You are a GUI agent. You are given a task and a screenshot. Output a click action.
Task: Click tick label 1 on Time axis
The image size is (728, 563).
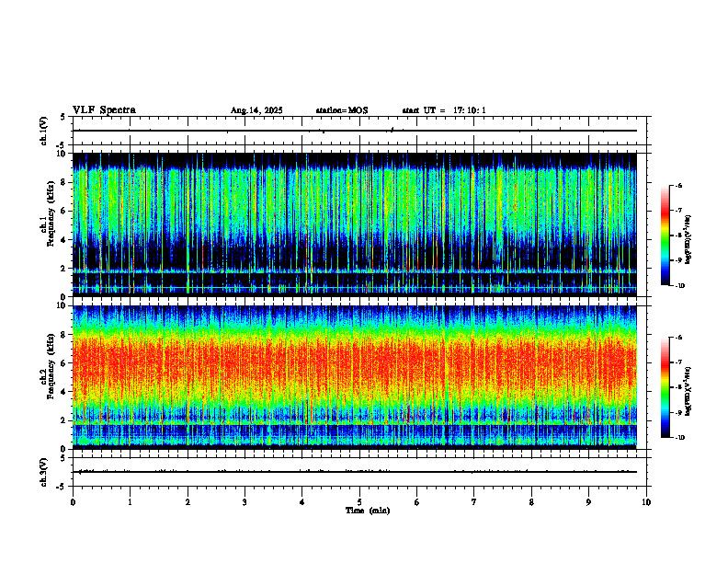tap(130, 502)
